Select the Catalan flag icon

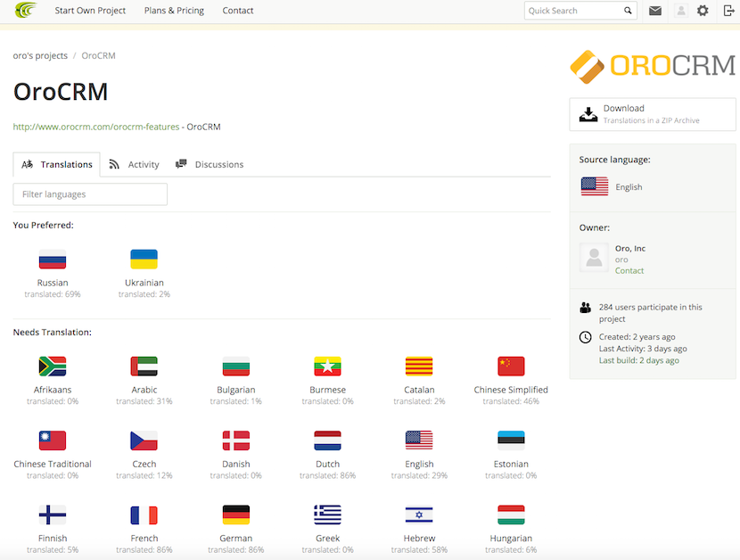coord(419,366)
